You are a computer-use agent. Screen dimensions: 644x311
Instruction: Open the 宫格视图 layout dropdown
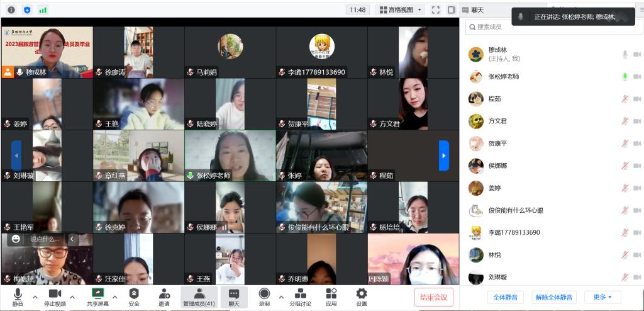[x=401, y=9]
